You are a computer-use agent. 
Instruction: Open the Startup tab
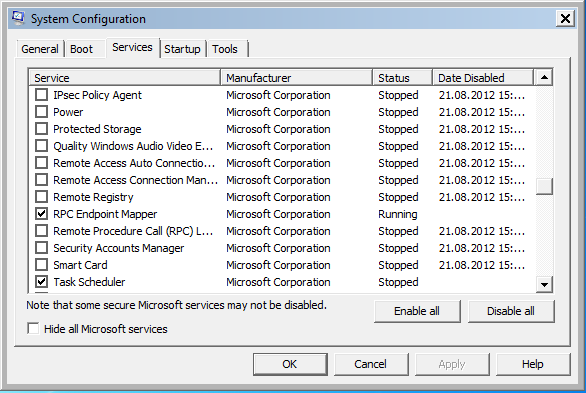coord(182,49)
